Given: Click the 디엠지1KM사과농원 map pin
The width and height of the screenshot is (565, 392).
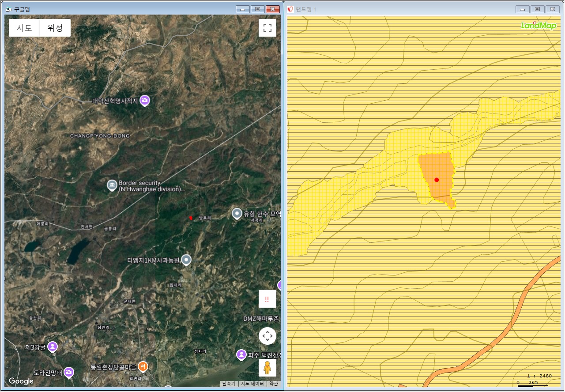Looking at the screenshot, I should (x=187, y=260).
